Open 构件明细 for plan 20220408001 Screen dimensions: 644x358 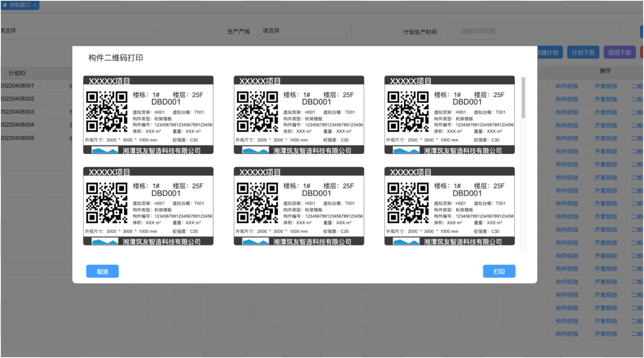tap(567, 86)
